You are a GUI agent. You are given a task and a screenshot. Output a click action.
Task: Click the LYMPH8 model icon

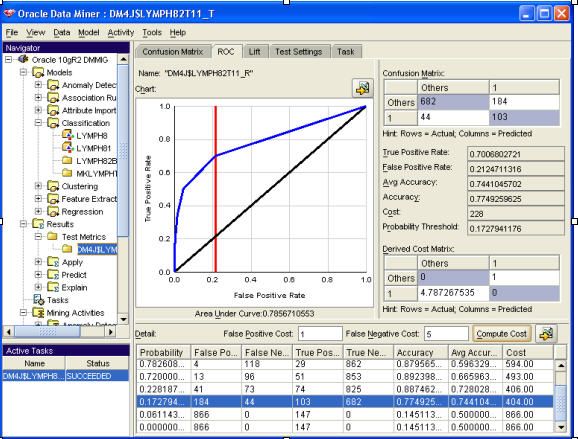point(68,135)
